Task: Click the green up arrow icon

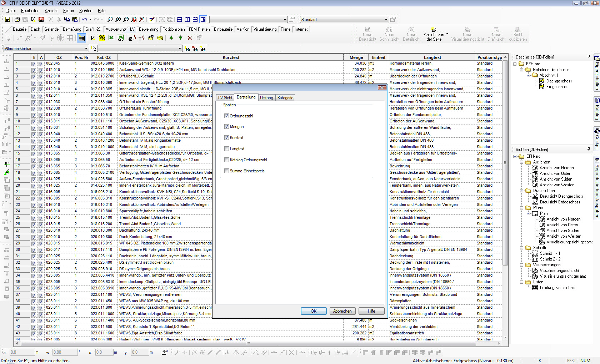Action: tap(171, 38)
